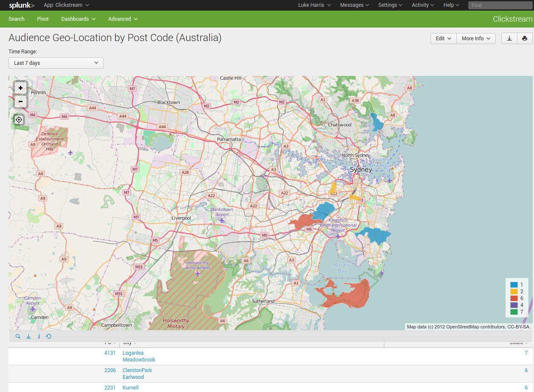The width and height of the screenshot is (534, 392).
Task: Click the map locate/reset view icon
Action: 19,120
